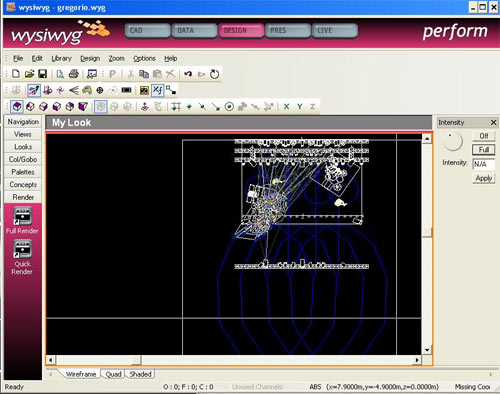Open the Palettes sidebar section
The image size is (500, 394).
[23, 172]
